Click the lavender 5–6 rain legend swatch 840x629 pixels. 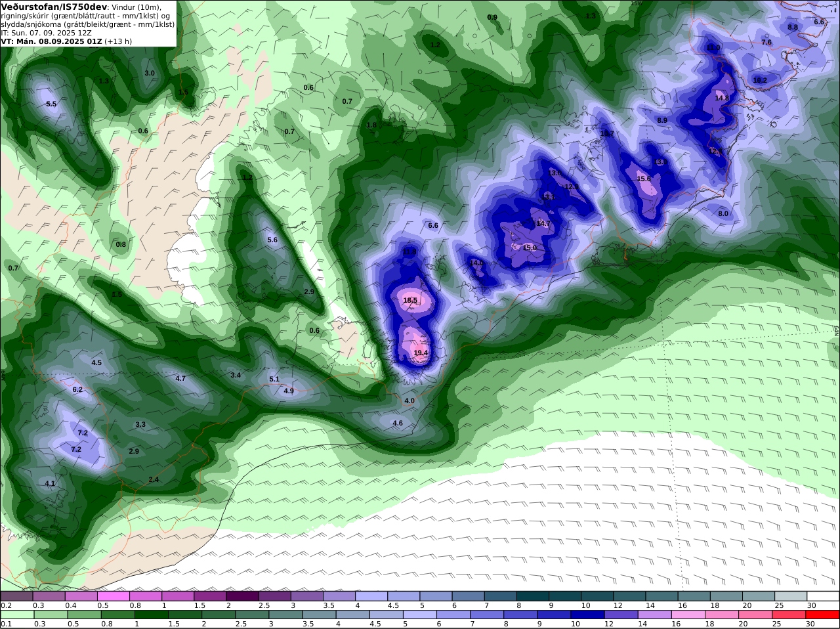pyautogui.click(x=421, y=615)
